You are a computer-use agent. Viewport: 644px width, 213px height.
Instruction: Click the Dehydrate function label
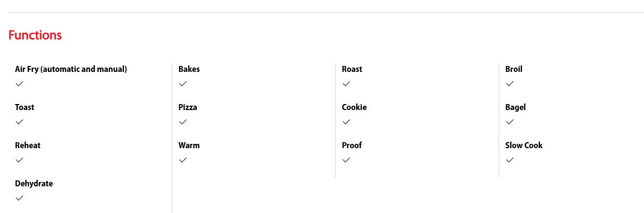tap(34, 184)
